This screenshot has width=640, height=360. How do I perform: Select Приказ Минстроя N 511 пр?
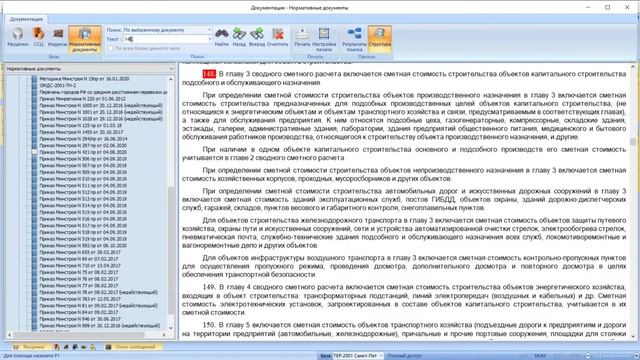pos(83,185)
